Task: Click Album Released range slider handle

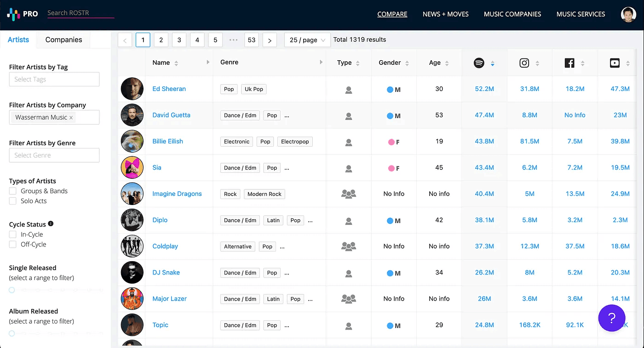Action: (12, 333)
